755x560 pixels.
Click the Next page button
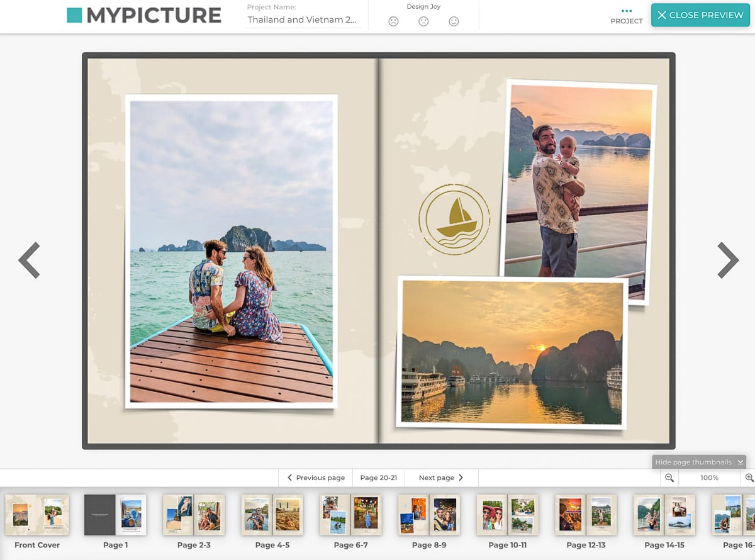440,478
